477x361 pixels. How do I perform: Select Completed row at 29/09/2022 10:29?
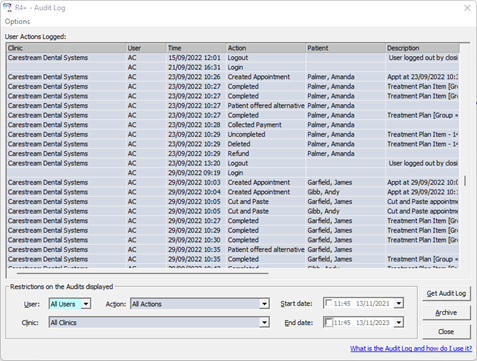233,231
